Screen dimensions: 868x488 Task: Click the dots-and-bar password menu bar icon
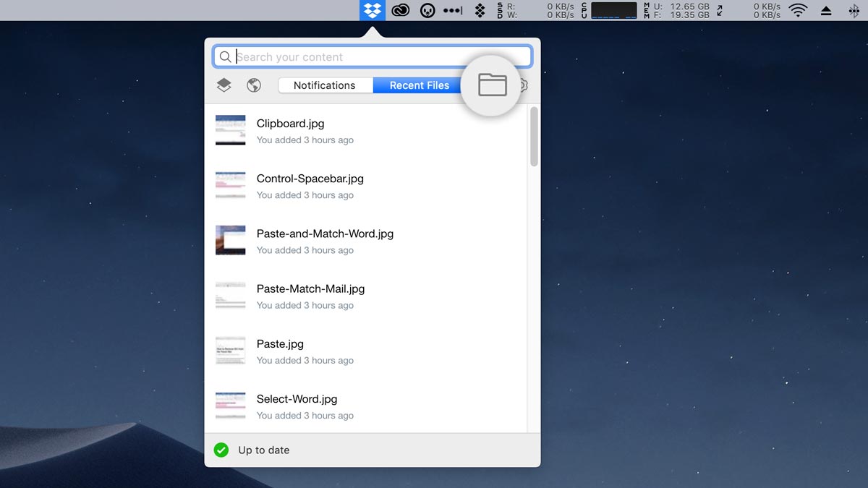point(453,10)
